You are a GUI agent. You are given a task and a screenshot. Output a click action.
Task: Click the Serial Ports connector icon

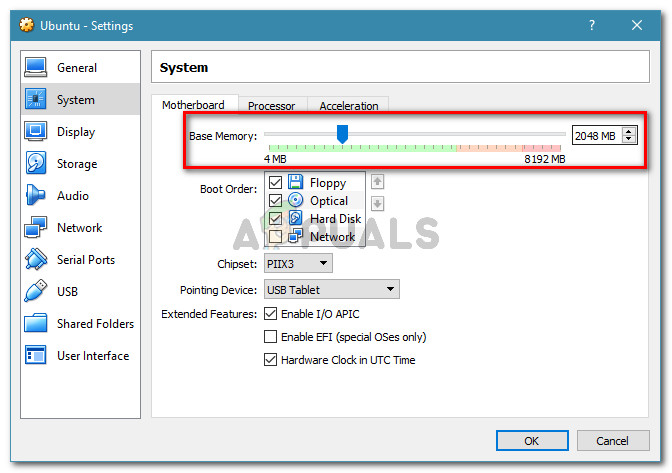(x=36, y=259)
